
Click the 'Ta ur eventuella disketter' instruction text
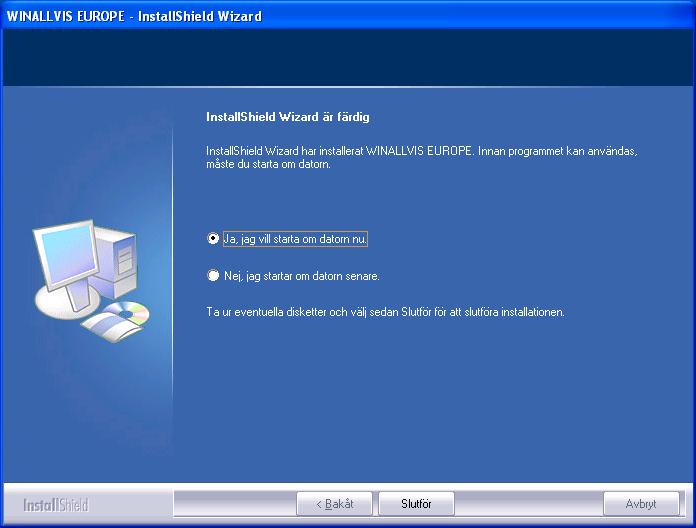[385, 312]
